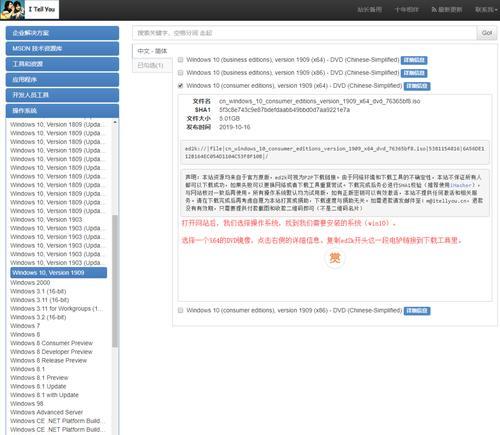Expand the MSDN 技术资源库 section
500x435 pixels.
point(62,49)
